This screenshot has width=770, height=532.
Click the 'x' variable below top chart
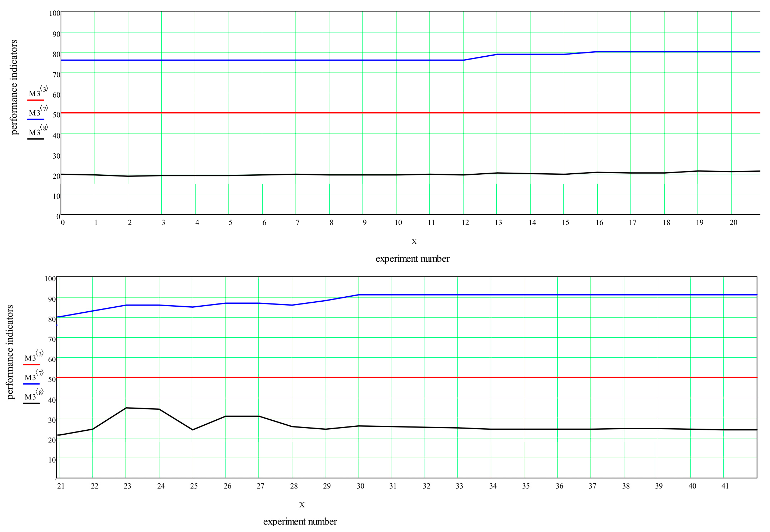pyautogui.click(x=414, y=242)
